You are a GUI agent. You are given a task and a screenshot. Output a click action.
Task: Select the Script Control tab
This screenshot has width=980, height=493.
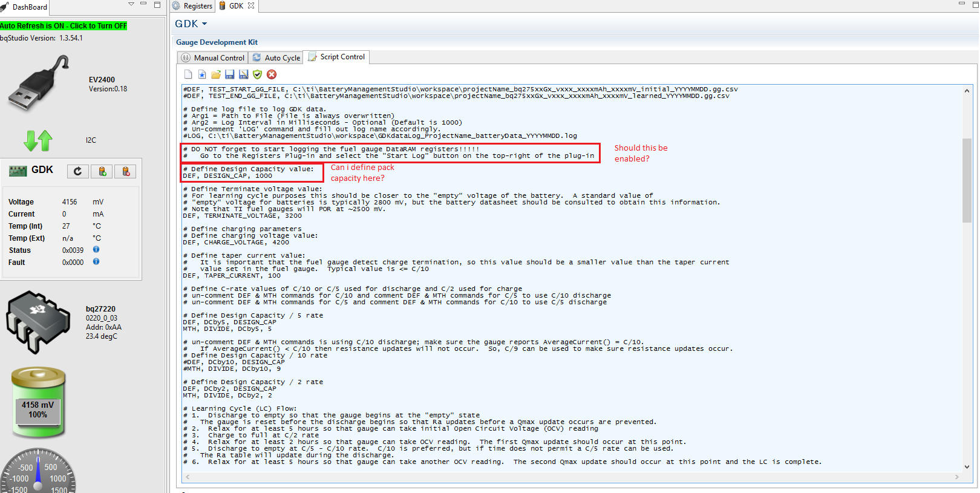(x=336, y=57)
